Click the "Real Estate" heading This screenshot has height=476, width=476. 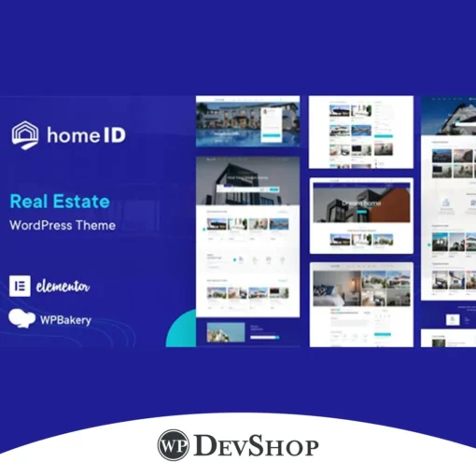tap(60, 202)
